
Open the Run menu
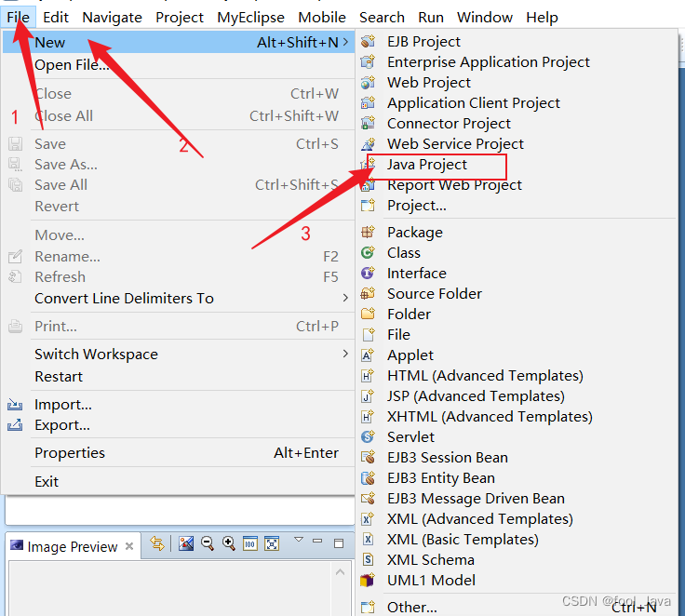(x=431, y=17)
